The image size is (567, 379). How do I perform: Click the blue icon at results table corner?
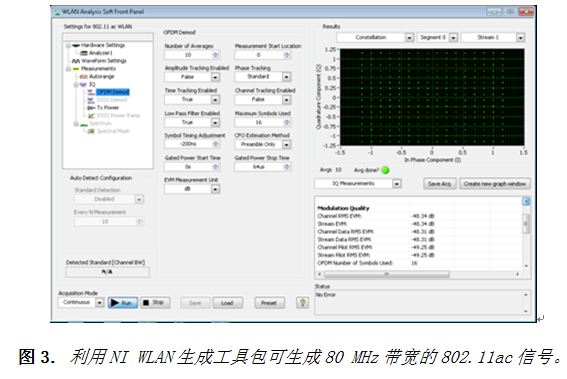click(x=526, y=201)
